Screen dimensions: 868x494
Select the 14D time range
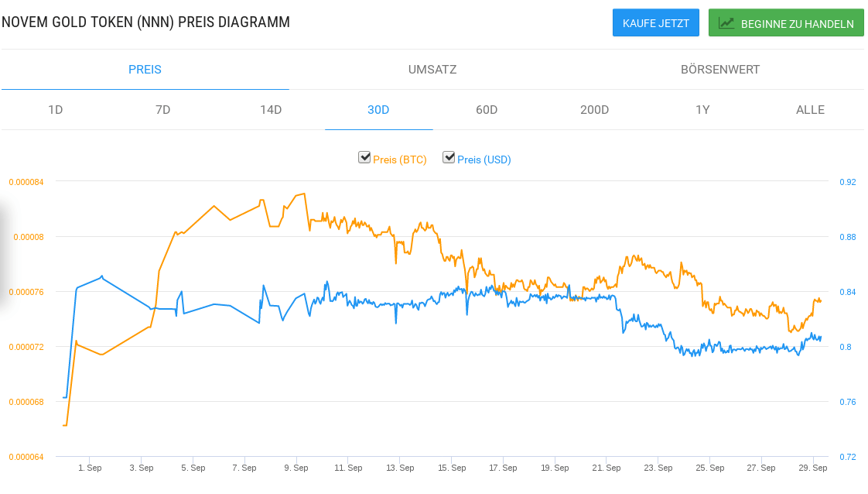tap(271, 110)
